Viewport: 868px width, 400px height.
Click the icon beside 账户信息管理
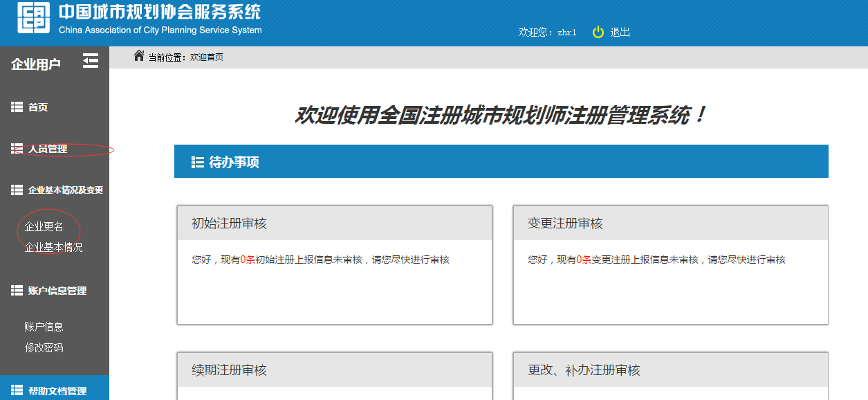click(x=17, y=291)
